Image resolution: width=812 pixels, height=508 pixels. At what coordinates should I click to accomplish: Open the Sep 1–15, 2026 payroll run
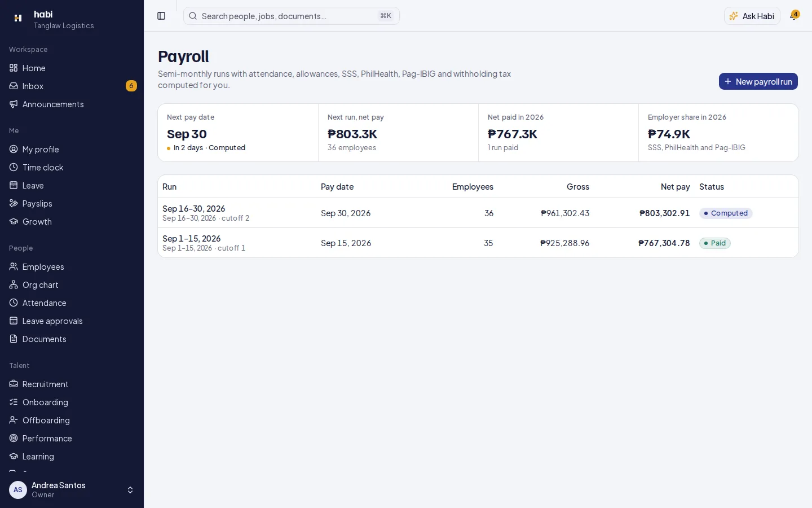tap(478, 243)
